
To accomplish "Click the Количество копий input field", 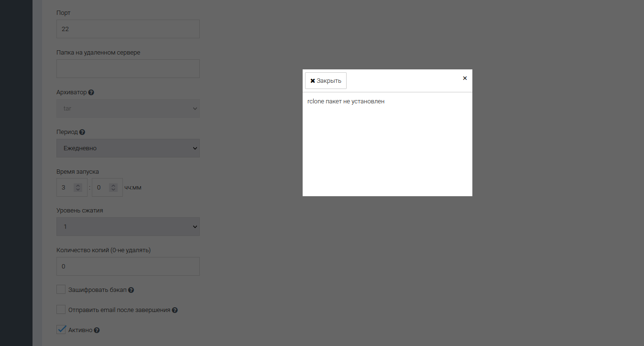I will click(128, 267).
